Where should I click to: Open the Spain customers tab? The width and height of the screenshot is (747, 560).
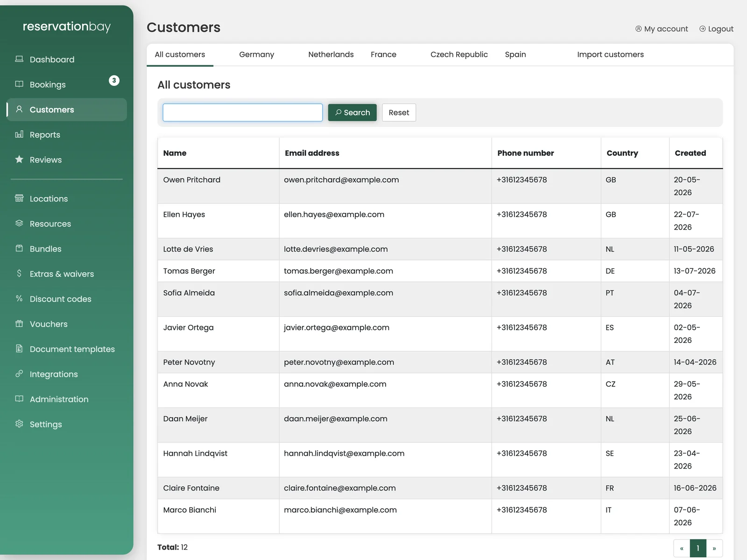point(515,55)
